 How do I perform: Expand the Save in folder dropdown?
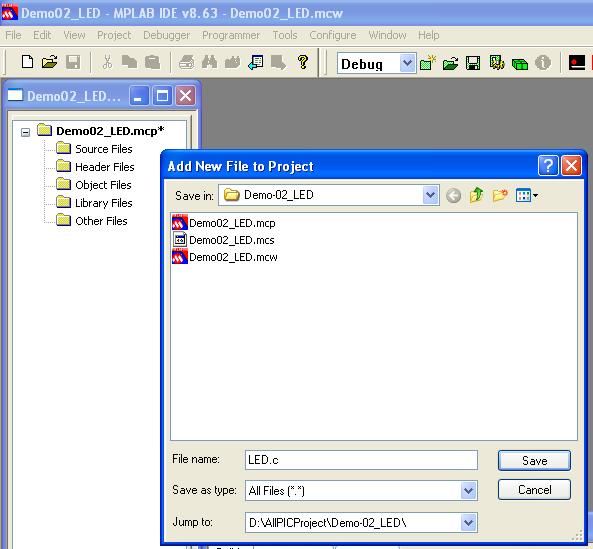click(x=430, y=195)
